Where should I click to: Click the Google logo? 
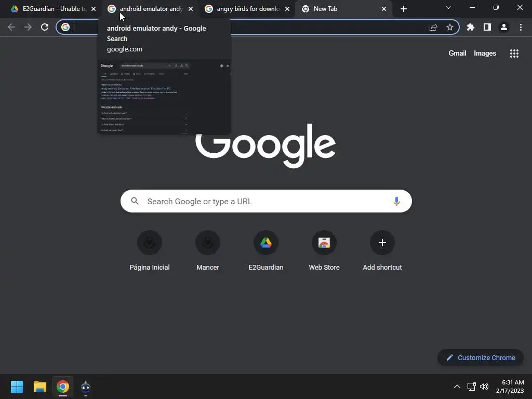coord(265,146)
